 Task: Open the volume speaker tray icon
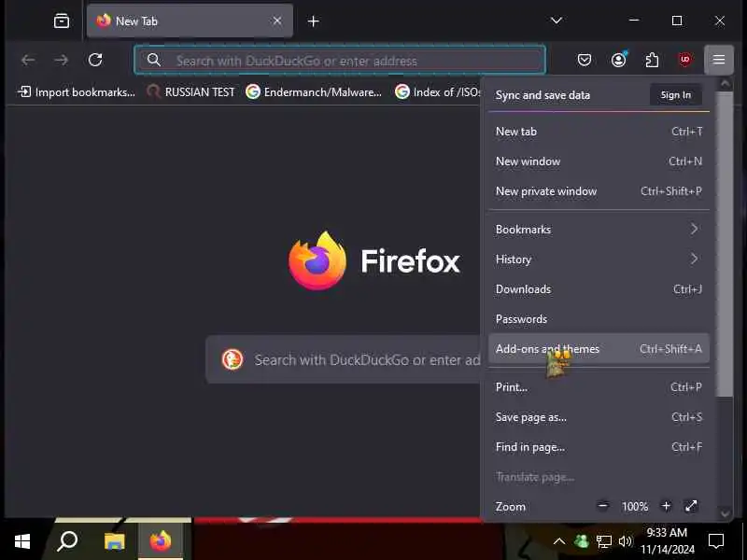(x=625, y=541)
